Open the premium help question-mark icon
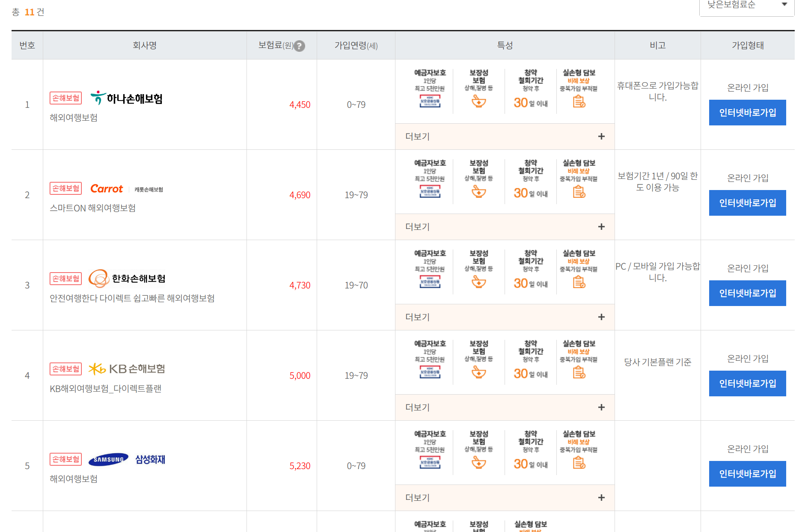The image size is (808, 532). point(300,46)
